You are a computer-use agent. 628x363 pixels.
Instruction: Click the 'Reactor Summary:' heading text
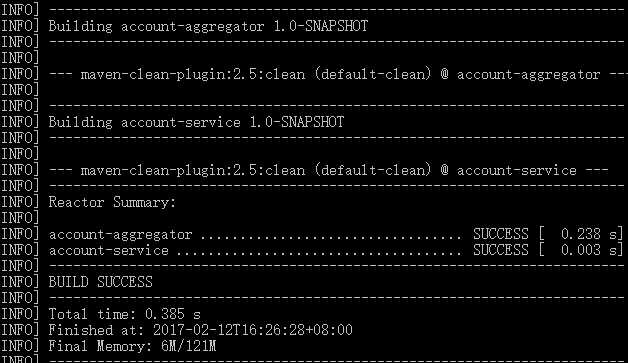pyautogui.click(x=113, y=202)
